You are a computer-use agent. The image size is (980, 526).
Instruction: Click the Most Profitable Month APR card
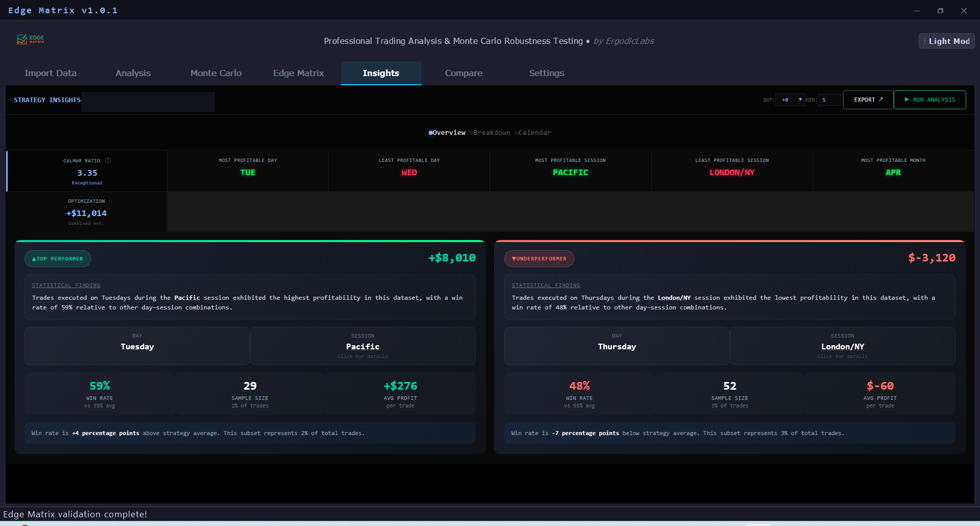tap(893, 171)
